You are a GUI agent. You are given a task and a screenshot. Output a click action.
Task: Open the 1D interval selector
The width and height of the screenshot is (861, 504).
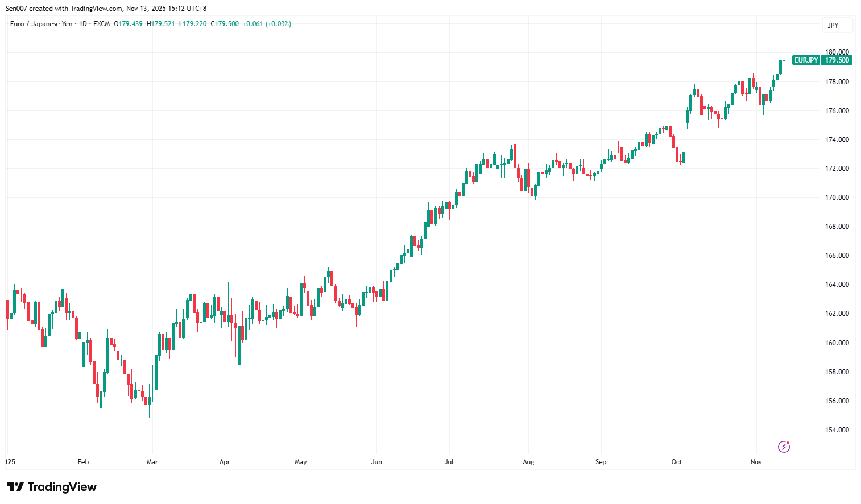81,24
